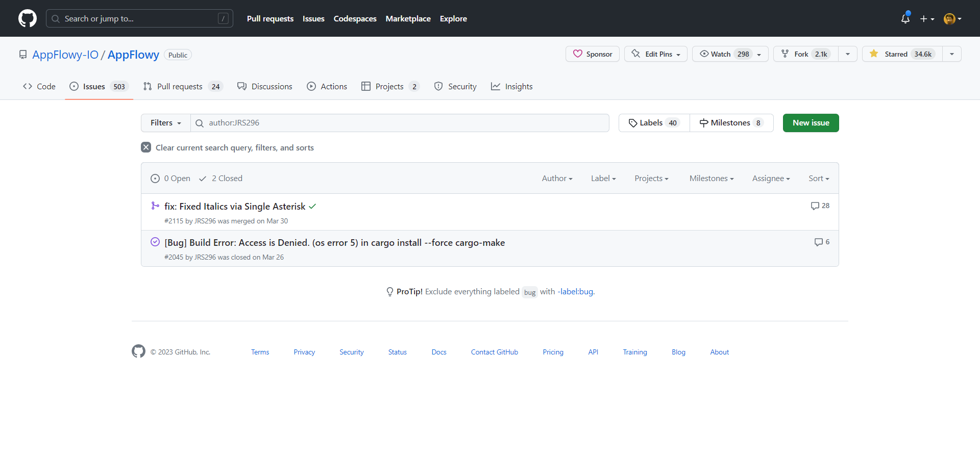Open the plus create-new menu
The image size is (980, 457).
click(927, 19)
